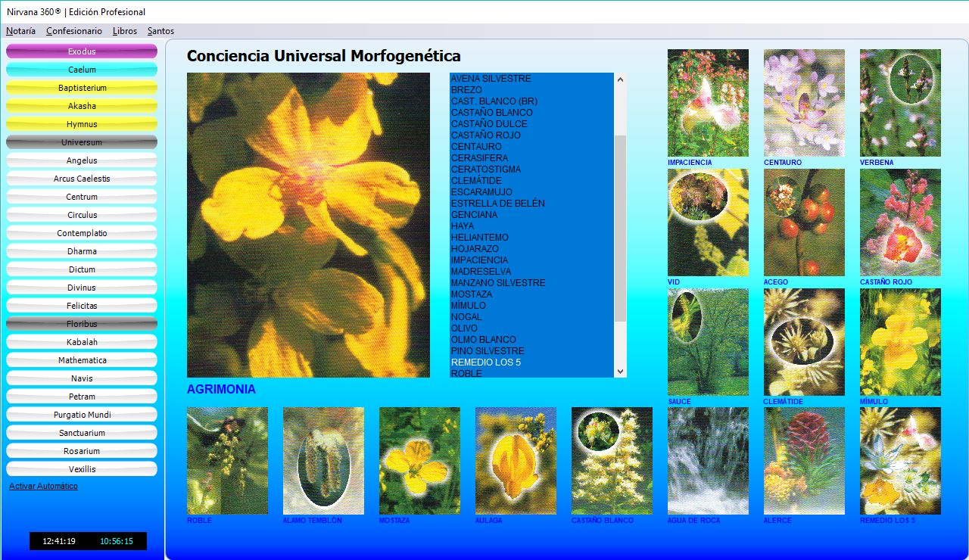Screen dimensions: 969x560
Task: Select CERASIFERA in the list
Action: pyautogui.click(x=531, y=158)
